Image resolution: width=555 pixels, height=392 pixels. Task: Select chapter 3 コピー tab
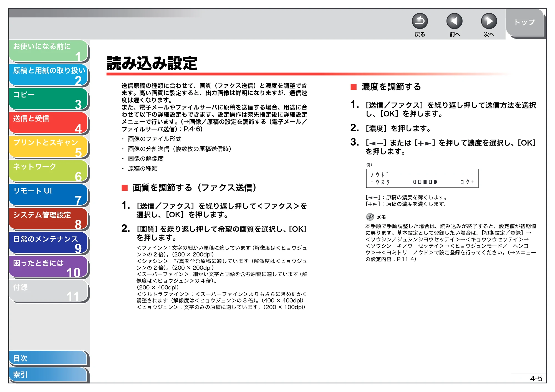tap(49, 99)
